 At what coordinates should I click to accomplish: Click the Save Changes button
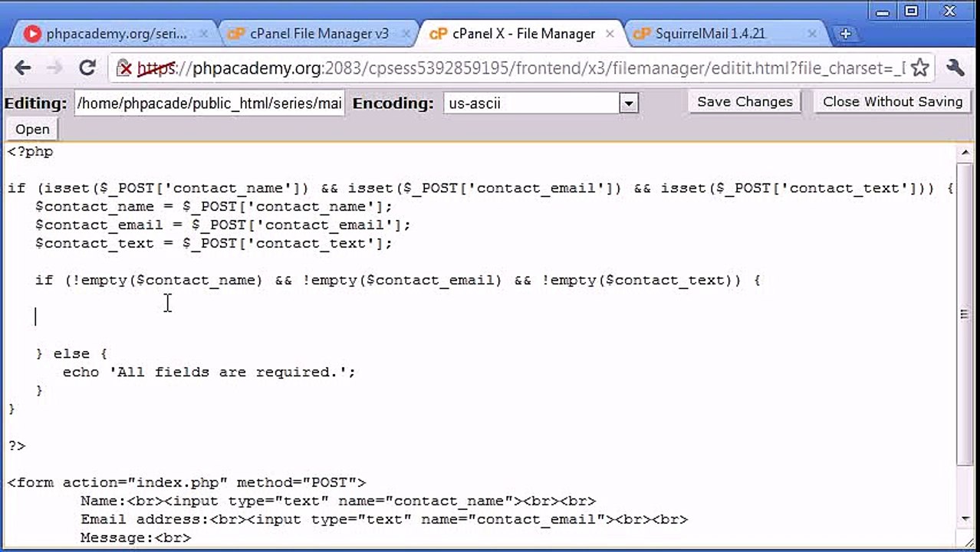tap(745, 102)
